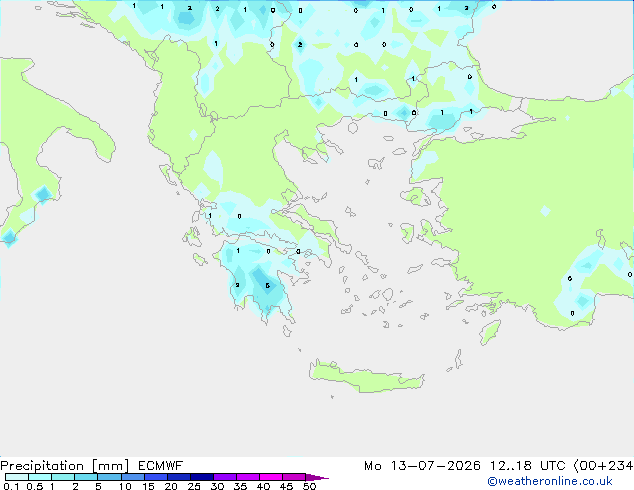Viewport: 634px width, 490px height.
Task: Click the '12..18 UTC' time range text
Action: point(527,466)
